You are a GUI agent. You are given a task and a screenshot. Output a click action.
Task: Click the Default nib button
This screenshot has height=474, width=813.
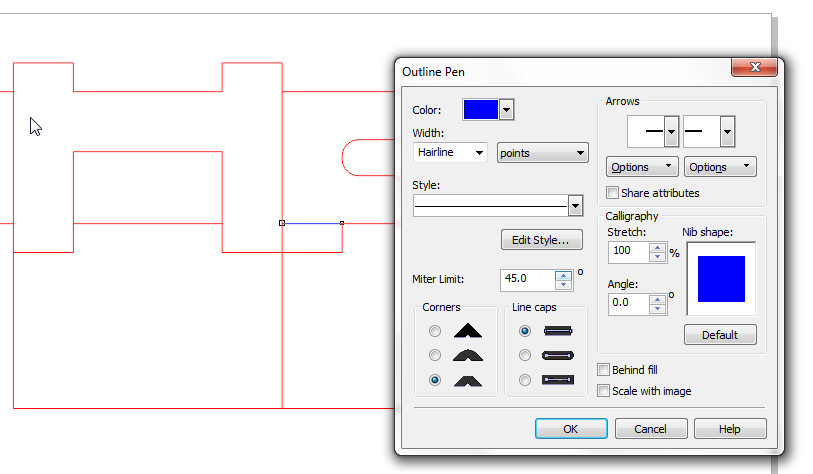click(720, 335)
